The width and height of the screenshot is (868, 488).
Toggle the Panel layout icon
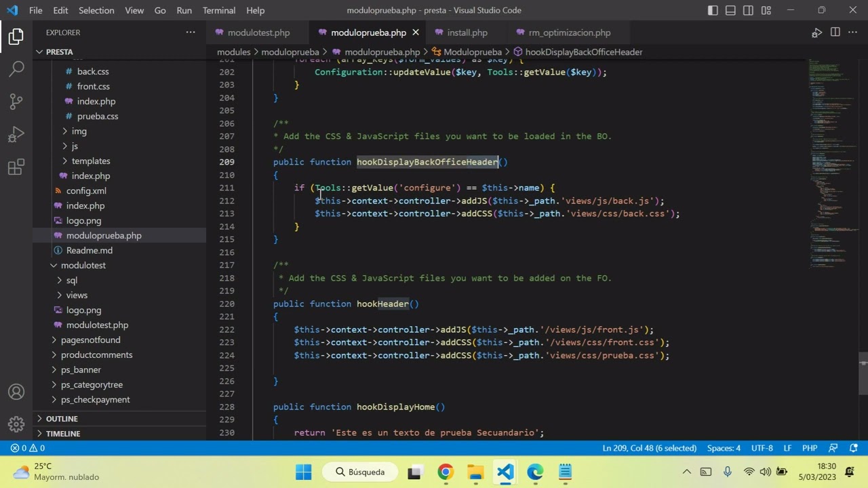730,10
